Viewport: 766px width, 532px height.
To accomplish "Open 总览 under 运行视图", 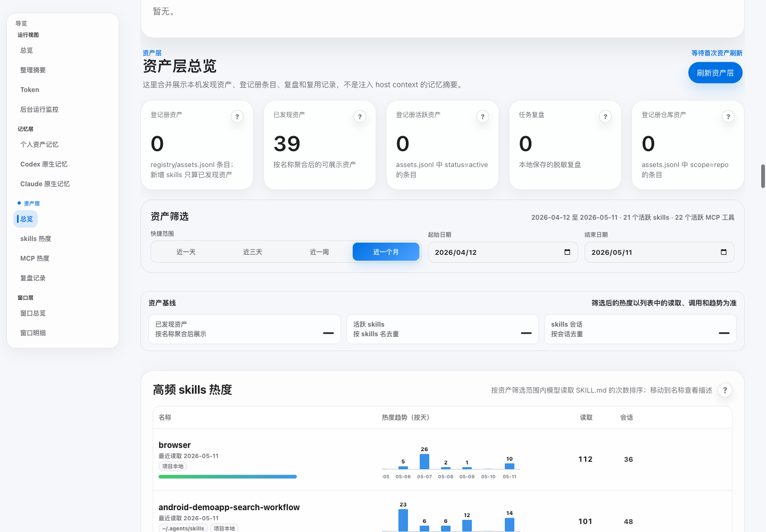I will 27,51.
